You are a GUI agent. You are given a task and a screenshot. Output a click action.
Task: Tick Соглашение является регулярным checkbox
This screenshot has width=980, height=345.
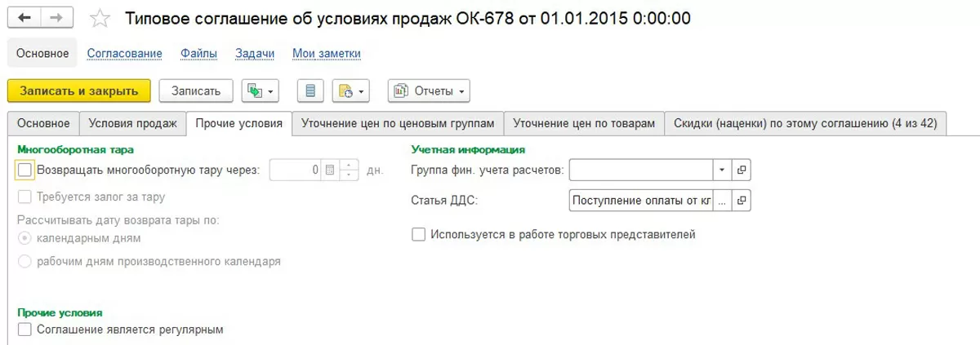24,330
